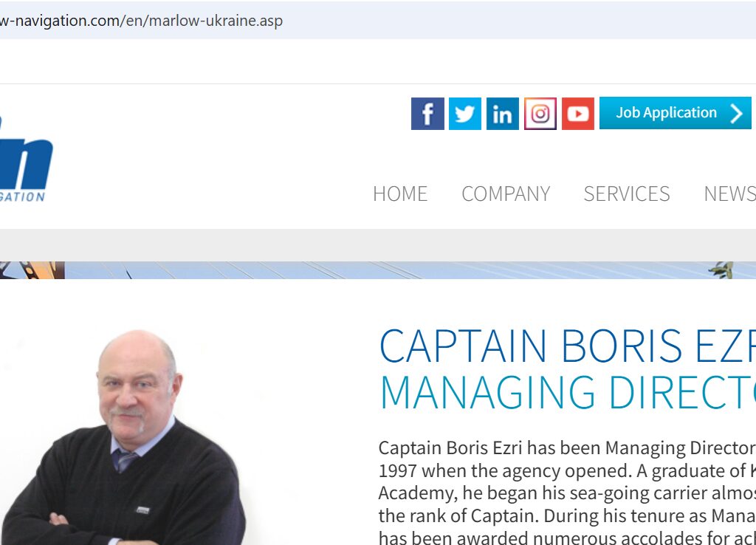Open the SERVICES menu item
Image resolution: width=756 pixels, height=545 pixels.
point(626,194)
